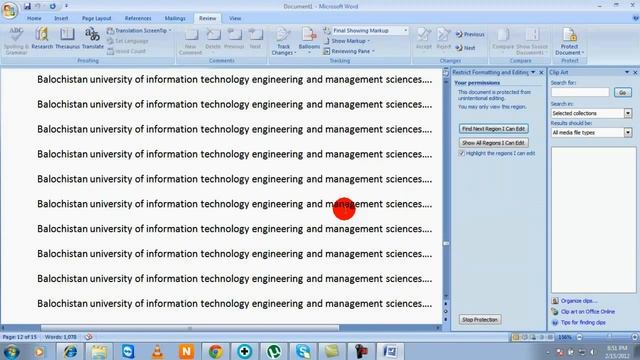Screen dimensions: 640x360
Task: Open Internet Explorer from the taskbar
Action: pyautogui.click(x=70, y=351)
